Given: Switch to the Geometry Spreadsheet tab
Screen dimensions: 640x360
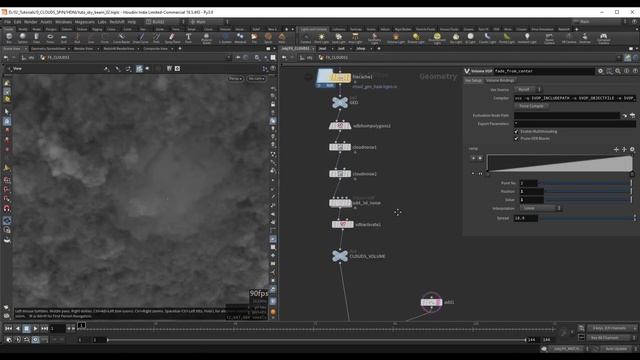Looking at the screenshot, I should click(x=48, y=49).
